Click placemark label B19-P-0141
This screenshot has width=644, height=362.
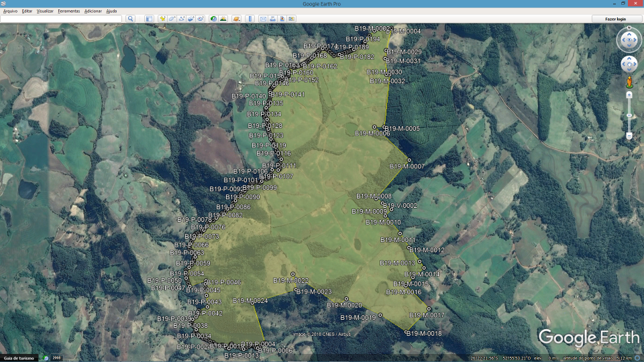pyautogui.click(x=288, y=94)
